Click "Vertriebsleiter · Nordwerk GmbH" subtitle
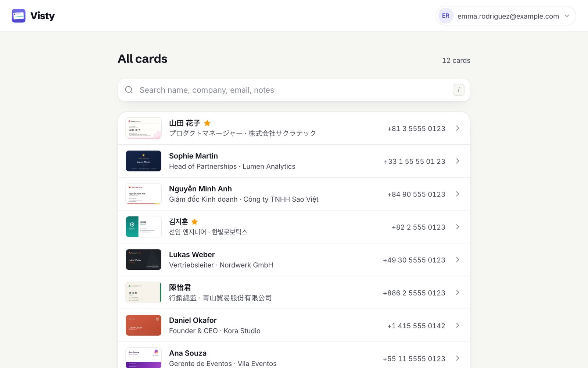 coord(221,265)
